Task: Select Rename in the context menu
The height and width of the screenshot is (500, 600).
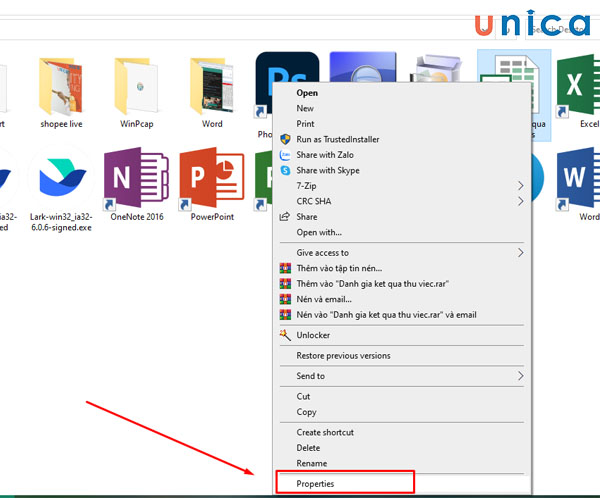Action: pos(312,463)
